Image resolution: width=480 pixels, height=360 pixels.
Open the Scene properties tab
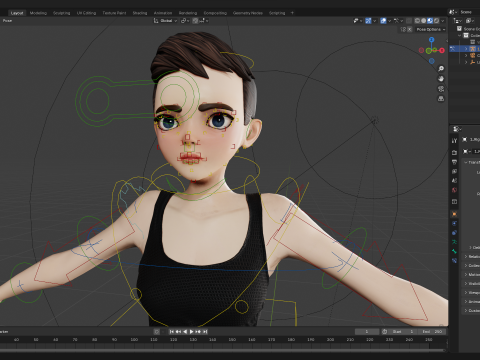click(454, 181)
